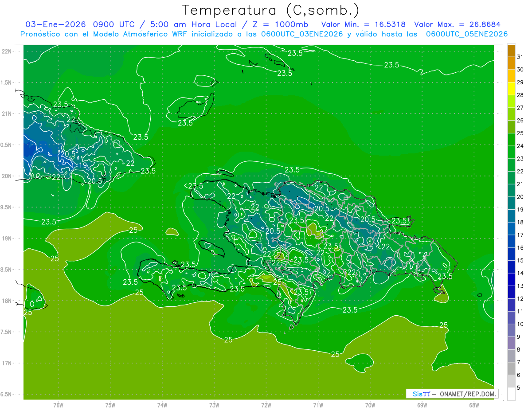The height and width of the screenshot is (411, 532).
Task: Click the teal legend swatch between 19 and 20
Action: tap(511, 204)
